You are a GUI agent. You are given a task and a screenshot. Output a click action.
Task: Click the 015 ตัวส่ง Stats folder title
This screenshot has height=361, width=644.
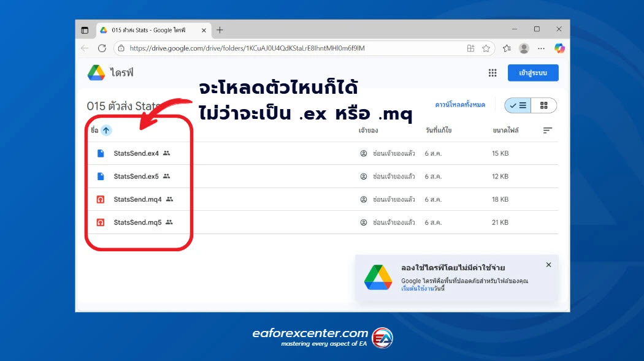point(123,106)
